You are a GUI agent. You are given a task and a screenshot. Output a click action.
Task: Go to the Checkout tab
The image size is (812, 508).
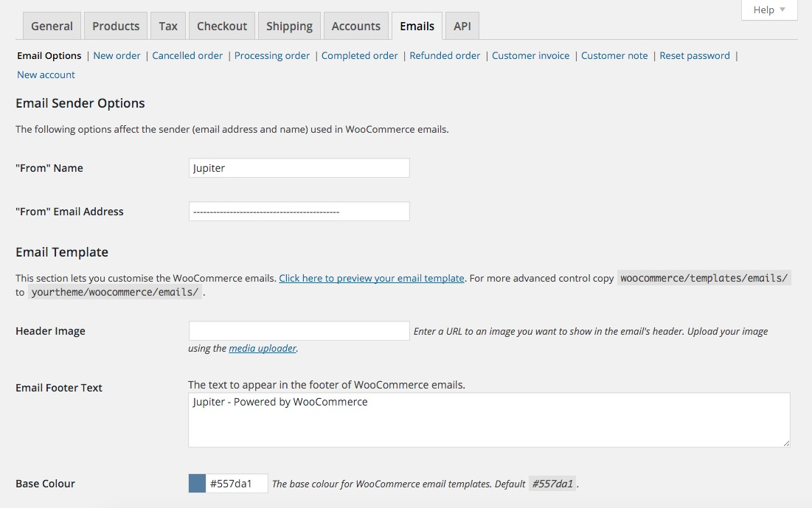tap(222, 26)
